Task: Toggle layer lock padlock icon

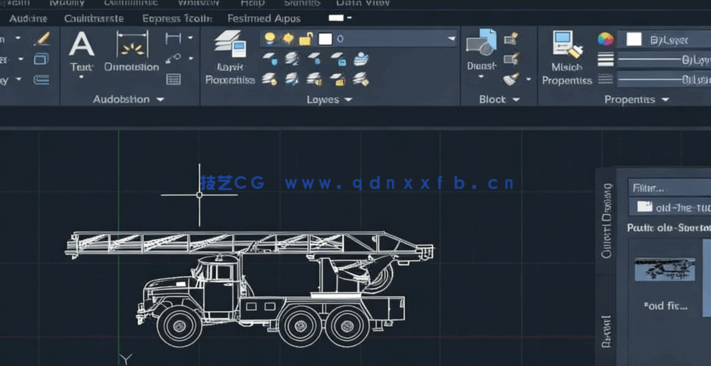Action: (306, 39)
